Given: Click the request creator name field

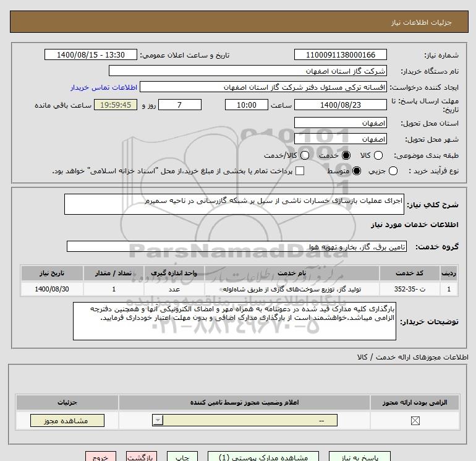Looking at the screenshot, I should (x=263, y=87).
